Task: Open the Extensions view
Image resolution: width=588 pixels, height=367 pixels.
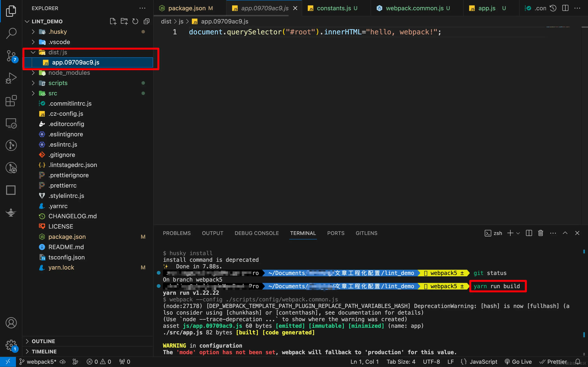Action: pos(11,101)
